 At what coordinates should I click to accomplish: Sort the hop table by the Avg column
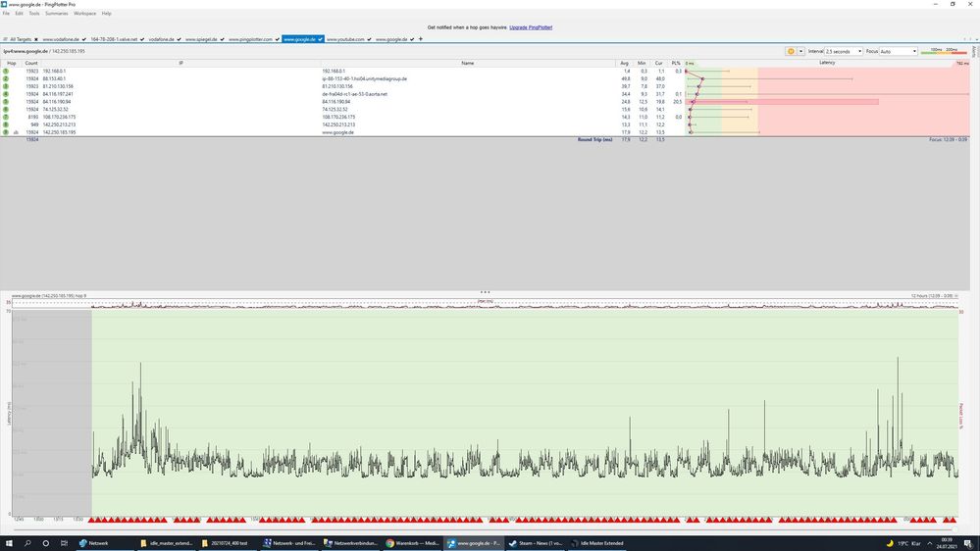click(x=625, y=63)
